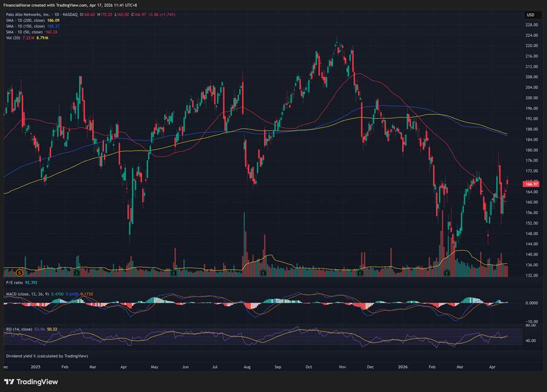Select the RSI (14, close) pane legend

click(19, 329)
